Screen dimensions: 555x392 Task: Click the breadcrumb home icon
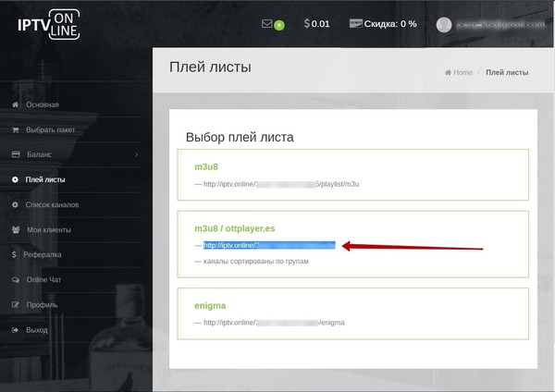(448, 72)
